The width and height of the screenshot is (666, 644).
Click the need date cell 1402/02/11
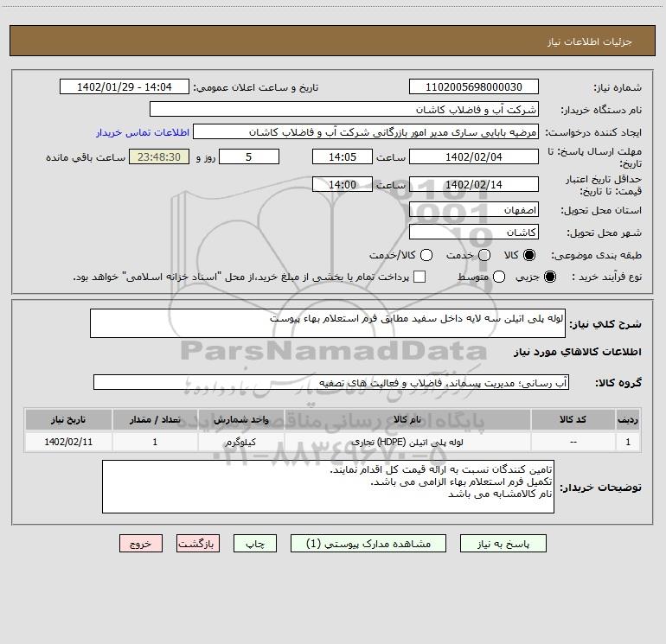(x=68, y=442)
